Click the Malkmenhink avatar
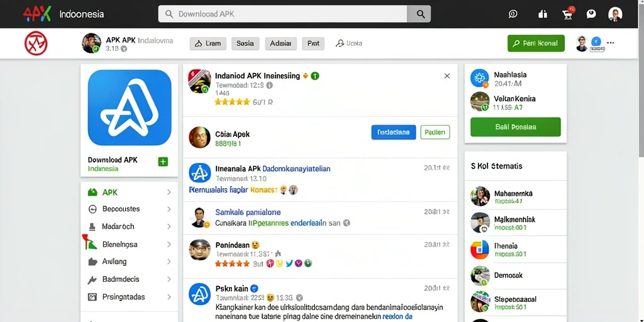The height and width of the screenshot is (322, 644). point(480,223)
